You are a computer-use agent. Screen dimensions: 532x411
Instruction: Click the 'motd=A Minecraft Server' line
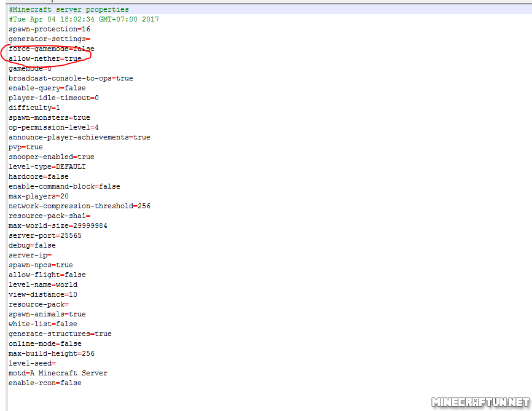58,374
